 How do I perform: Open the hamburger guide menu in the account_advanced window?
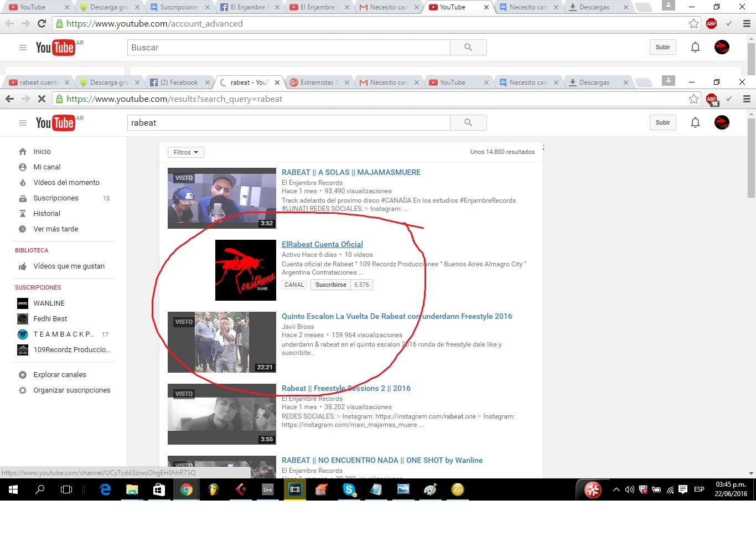tap(23, 48)
